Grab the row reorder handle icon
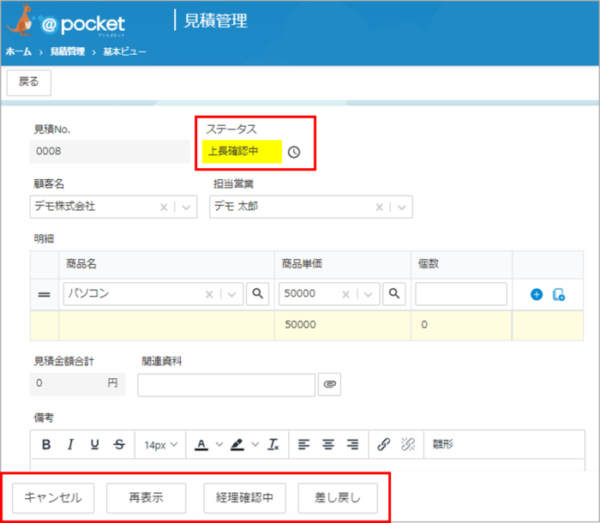The image size is (600, 523). [44, 295]
